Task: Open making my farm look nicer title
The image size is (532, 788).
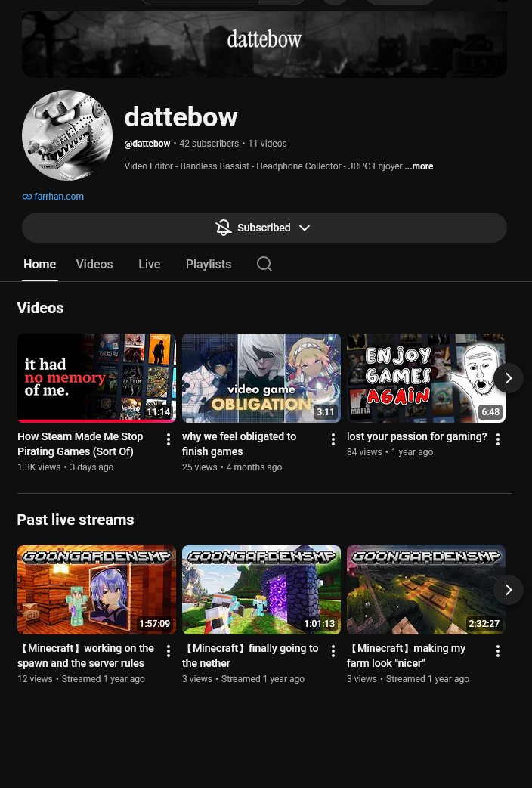Action: [x=407, y=656]
